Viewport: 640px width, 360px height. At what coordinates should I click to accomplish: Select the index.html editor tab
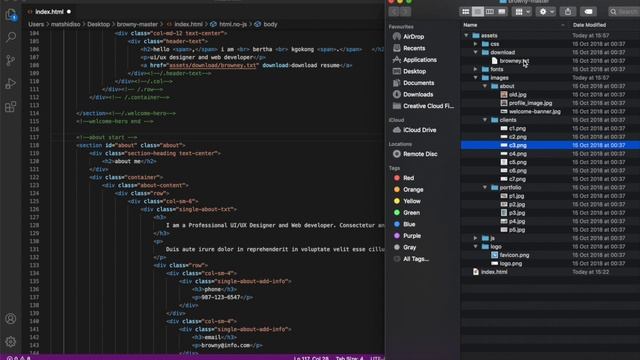coord(49,12)
